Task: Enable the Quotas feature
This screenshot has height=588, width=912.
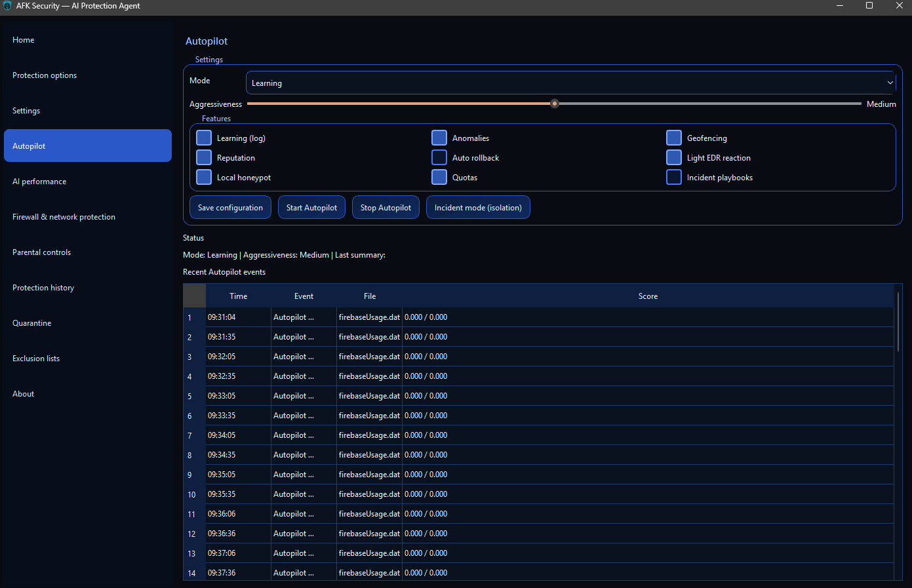Action: (x=439, y=177)
